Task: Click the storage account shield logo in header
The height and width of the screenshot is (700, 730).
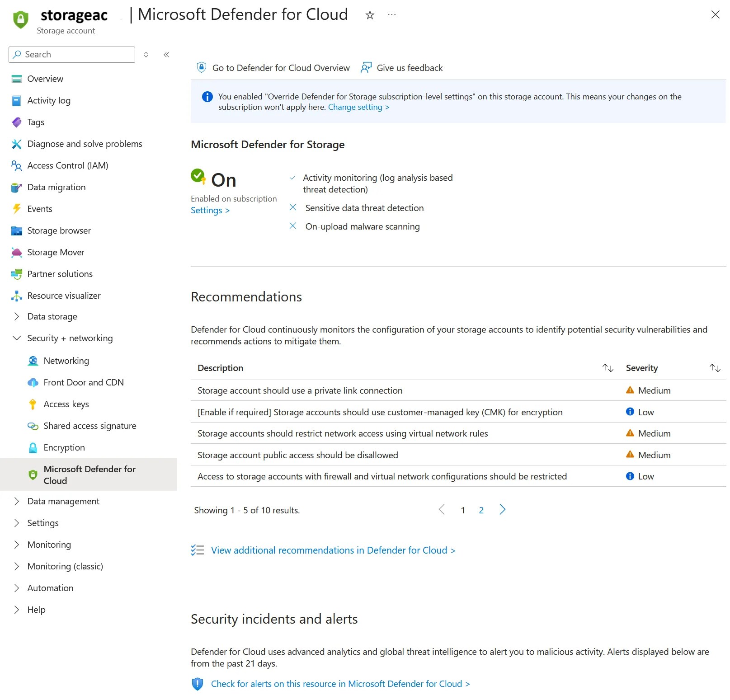Action: tap(21, 19)
